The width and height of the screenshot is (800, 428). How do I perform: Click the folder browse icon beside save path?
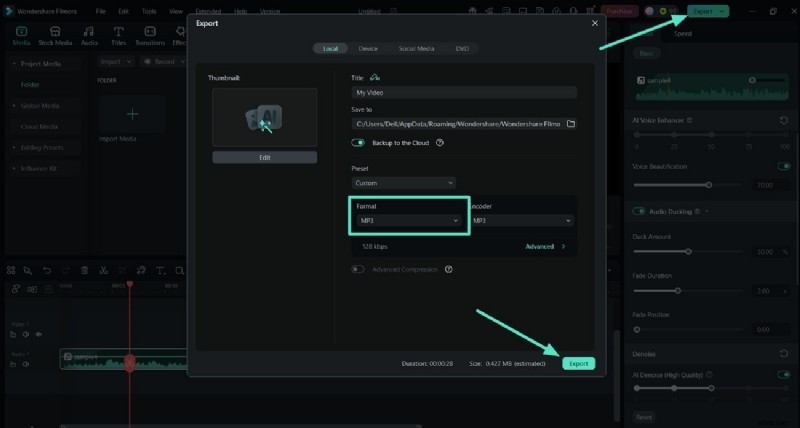[571, 124]
